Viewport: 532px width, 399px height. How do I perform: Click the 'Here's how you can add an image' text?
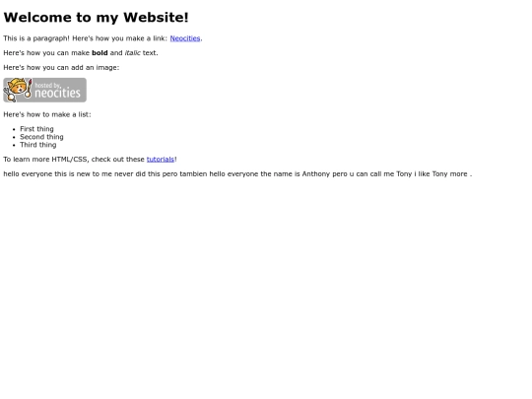point(61,68)
